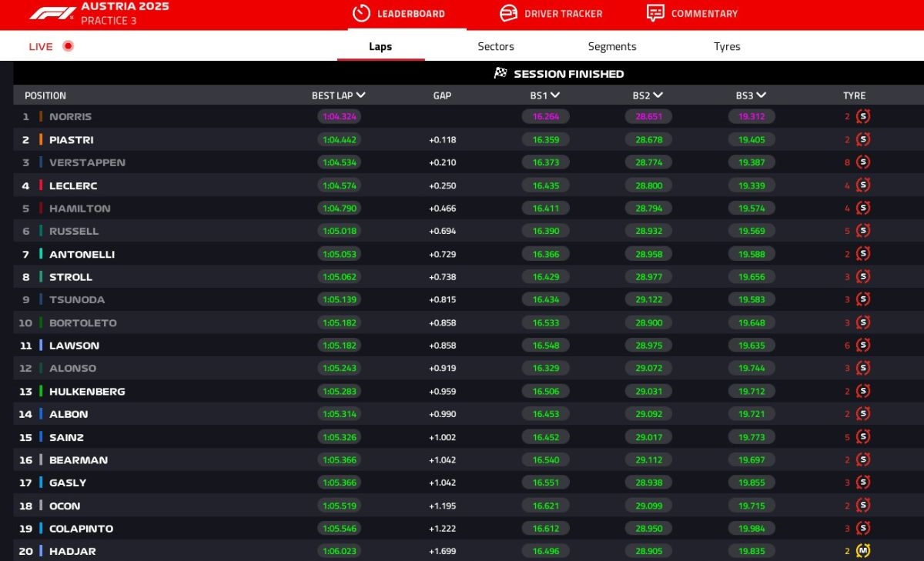924x561 pixels.
Task: Click Hadjar's yellow medium tyre icon
Action: 863,551
